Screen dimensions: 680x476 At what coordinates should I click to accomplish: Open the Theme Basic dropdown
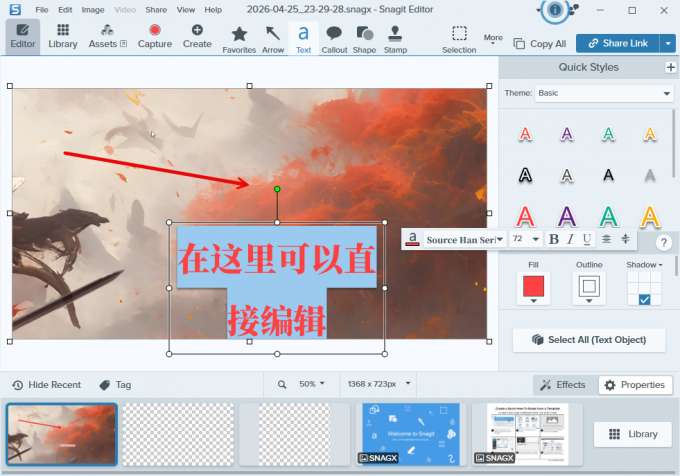point(604,93)
